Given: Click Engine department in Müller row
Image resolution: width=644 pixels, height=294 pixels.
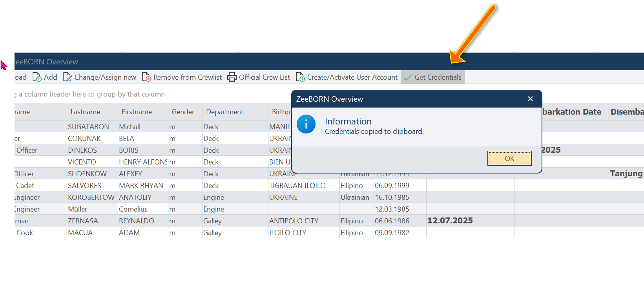Looking at the screenshot, I should [235, 209].
